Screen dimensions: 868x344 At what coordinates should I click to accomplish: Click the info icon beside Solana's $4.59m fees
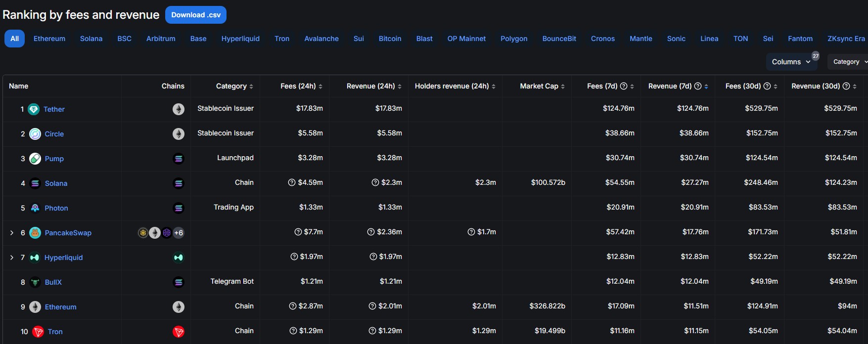(292, 182)
